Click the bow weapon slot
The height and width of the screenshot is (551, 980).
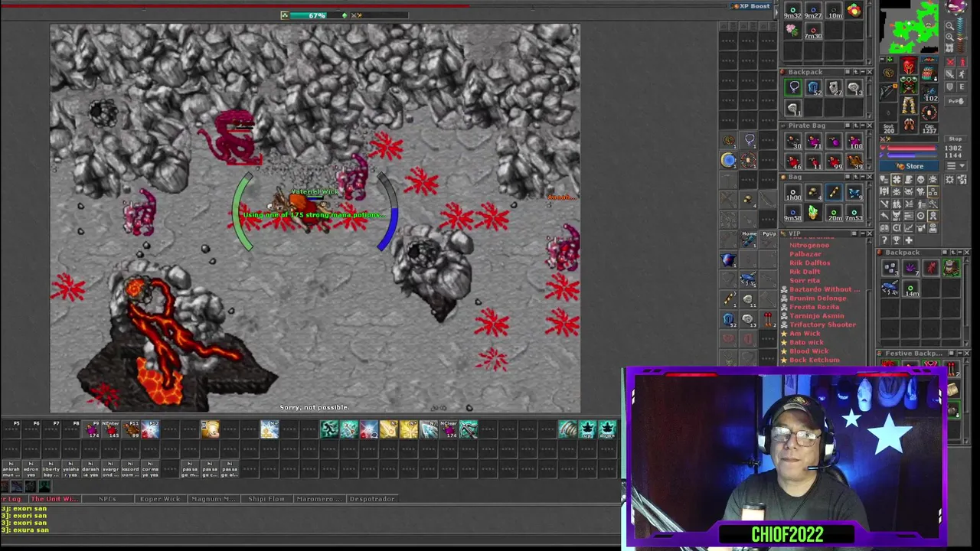pyautogui.click(x=888, y=92)
